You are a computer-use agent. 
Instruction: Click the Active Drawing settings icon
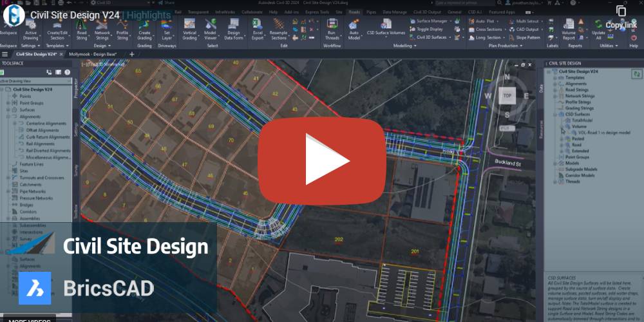[x=31, y=24]
